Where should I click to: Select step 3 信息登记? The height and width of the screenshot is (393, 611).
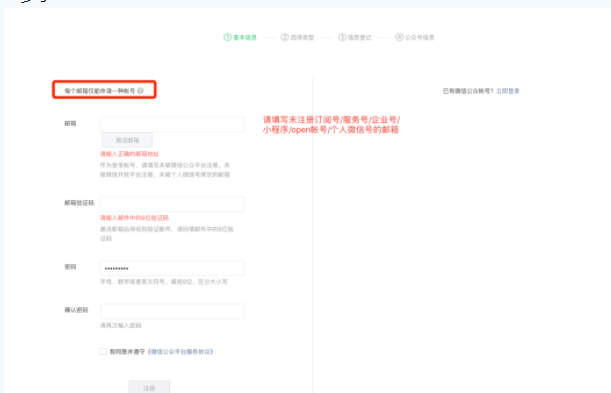click(x=355, y=37)
